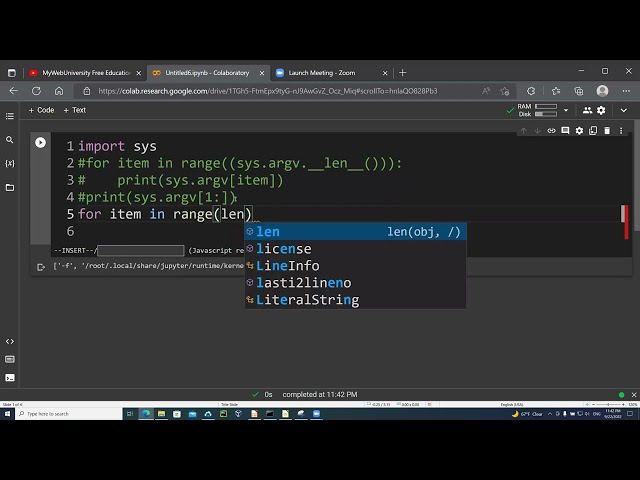Open more cell actions three-dot menu

621,131
